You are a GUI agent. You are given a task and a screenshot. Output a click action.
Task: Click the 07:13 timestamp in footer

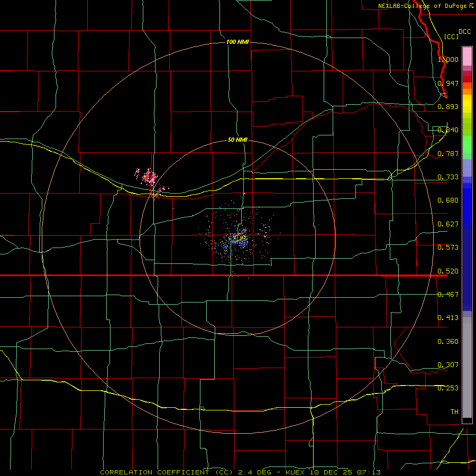(x=368, y=472)
